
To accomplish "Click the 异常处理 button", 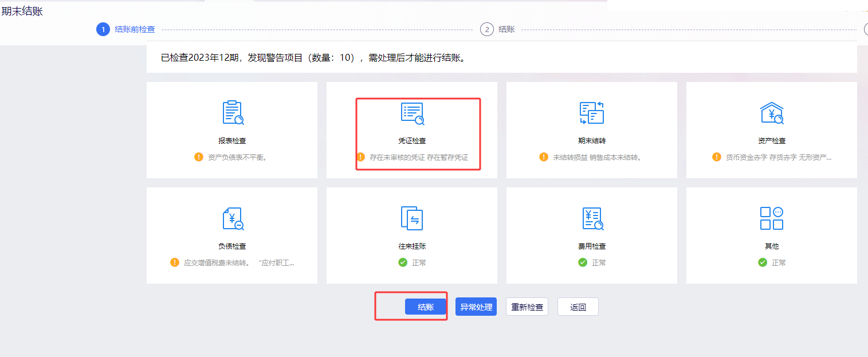I will [476, 307].
